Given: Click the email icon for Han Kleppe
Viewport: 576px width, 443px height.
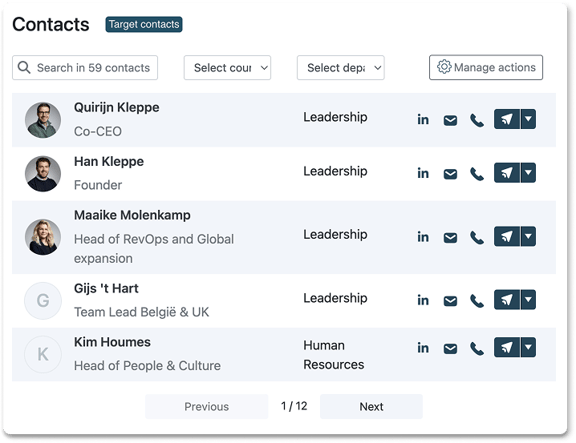Looking at the screenshot, I should click(x=450, y=174).
